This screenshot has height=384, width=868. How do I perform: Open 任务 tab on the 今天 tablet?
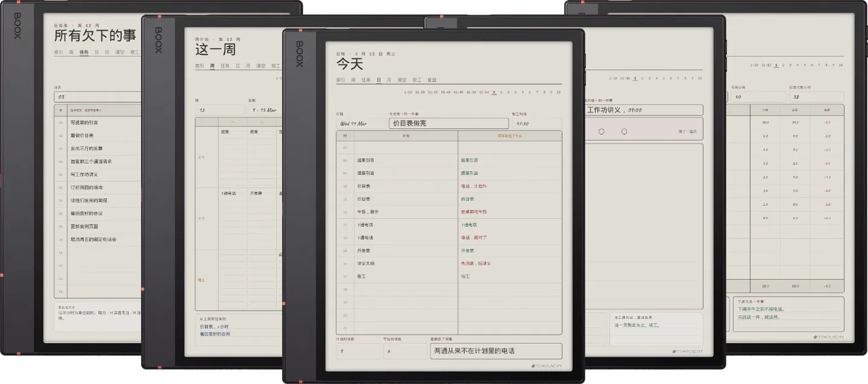tap(366, 80)
